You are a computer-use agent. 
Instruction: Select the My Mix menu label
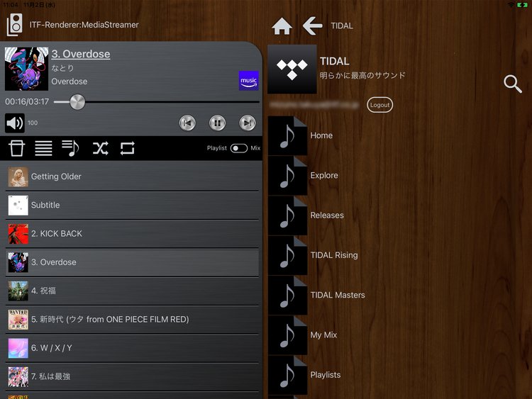pos(323,335)
